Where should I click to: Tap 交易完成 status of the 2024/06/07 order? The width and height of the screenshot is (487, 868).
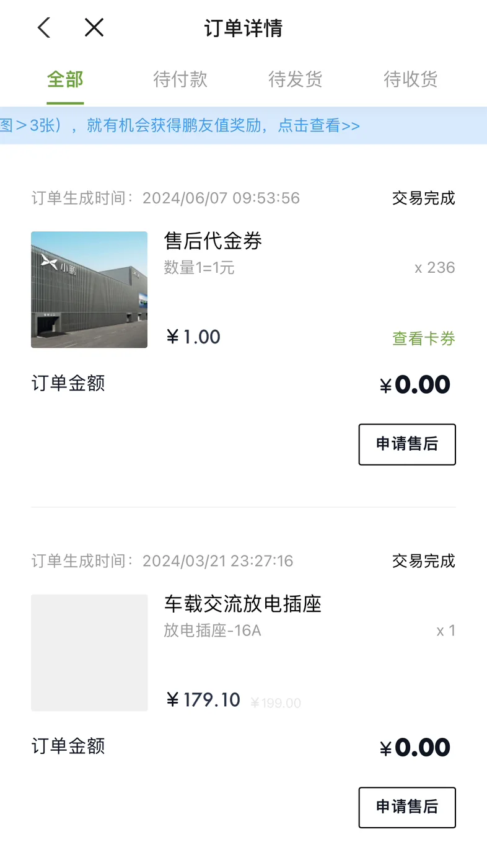[424, 198]
